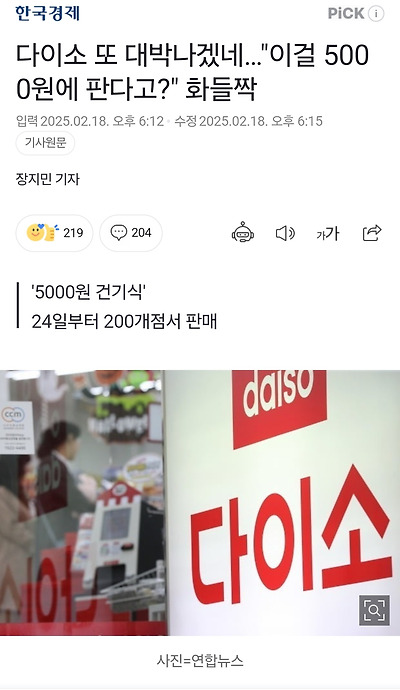
Task: Select the '5000원 건기식' summary line
Action: click(88, 292)
